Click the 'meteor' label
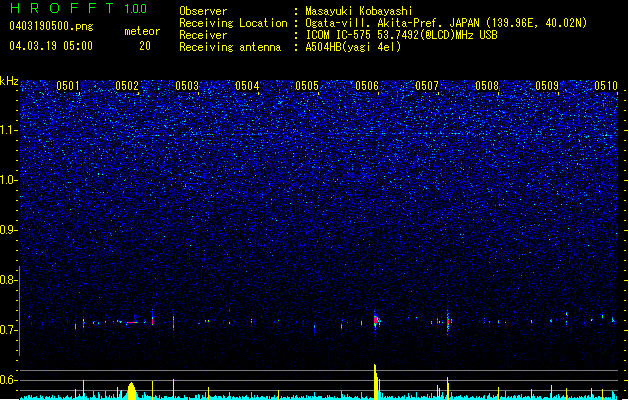This screenshot has width=629, height=400. (x=142, y=31)
